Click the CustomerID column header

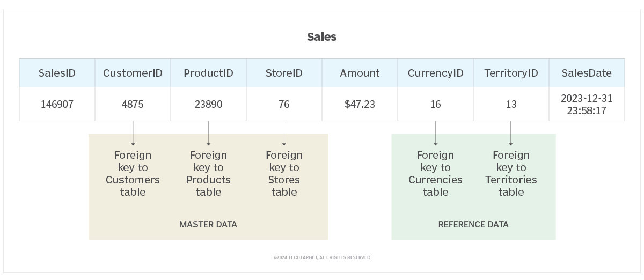pos(133,73)
